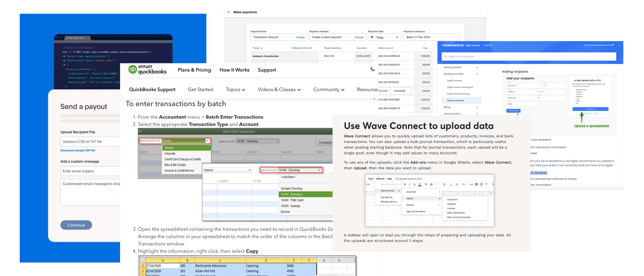This screenshot has width=644, height=276.
Task: Click the search magnifier in Tremendous Help Center
Action: point(445,56)
